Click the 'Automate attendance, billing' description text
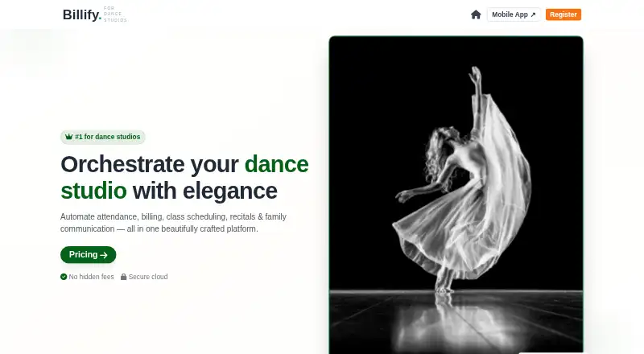 pyautogui.click(x=173, y=223)
